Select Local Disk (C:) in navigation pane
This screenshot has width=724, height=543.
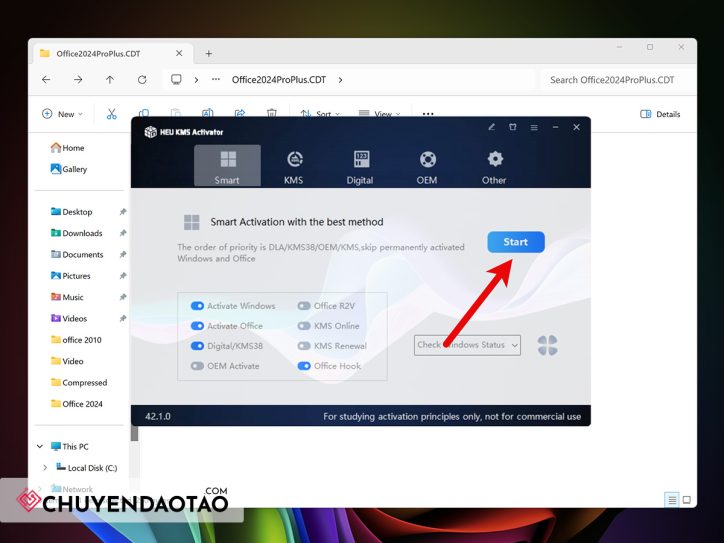pos(86,468)
